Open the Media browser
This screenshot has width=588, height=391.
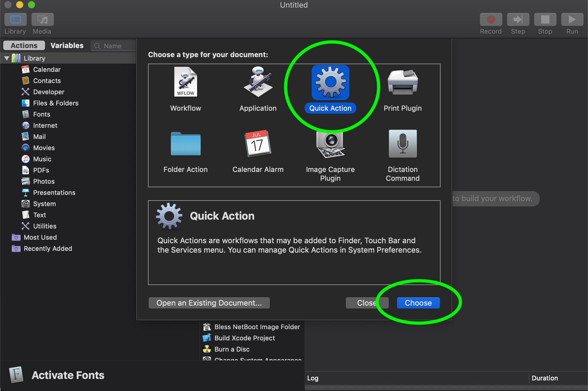tap(42, 19)
